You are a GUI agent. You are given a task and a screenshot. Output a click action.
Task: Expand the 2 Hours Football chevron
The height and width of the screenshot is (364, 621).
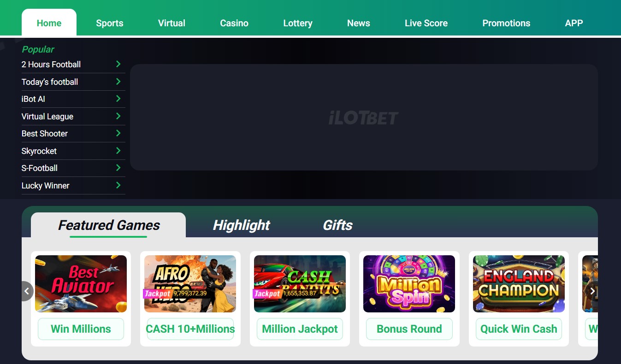point(118,64)
